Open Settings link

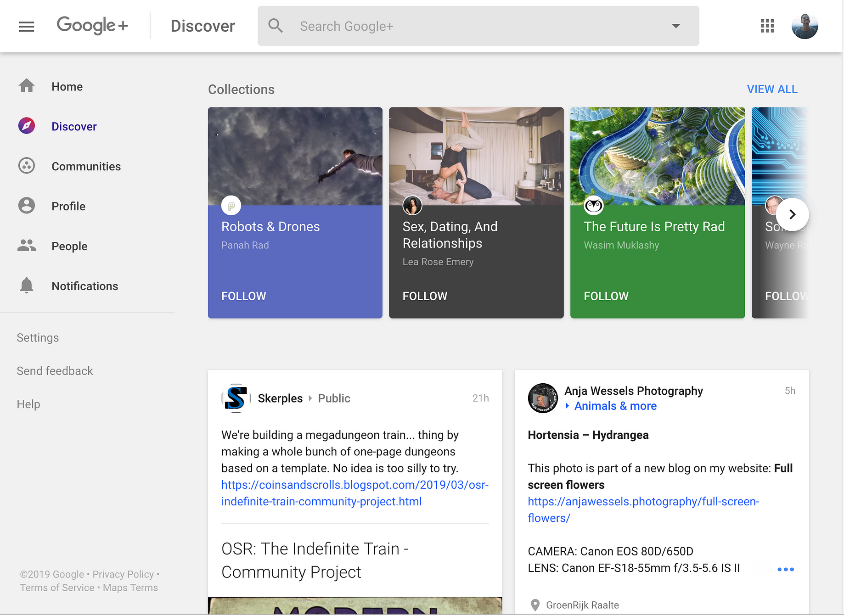(x=38, y=338)
